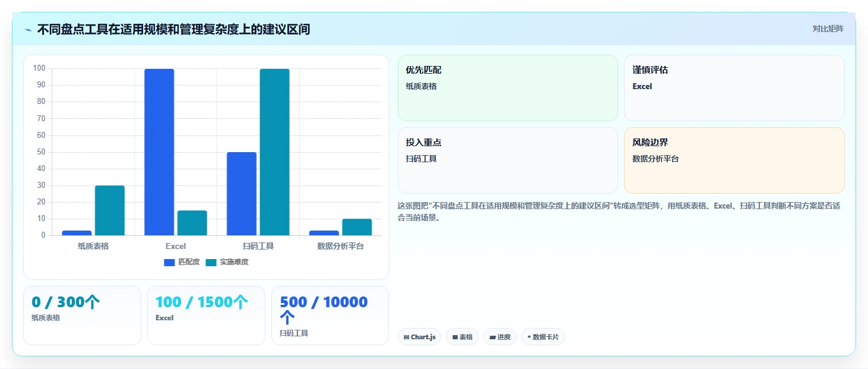Select the 扫码工具 匹配度 bar at 50
The image size is (868, 369).
[242, 194]
